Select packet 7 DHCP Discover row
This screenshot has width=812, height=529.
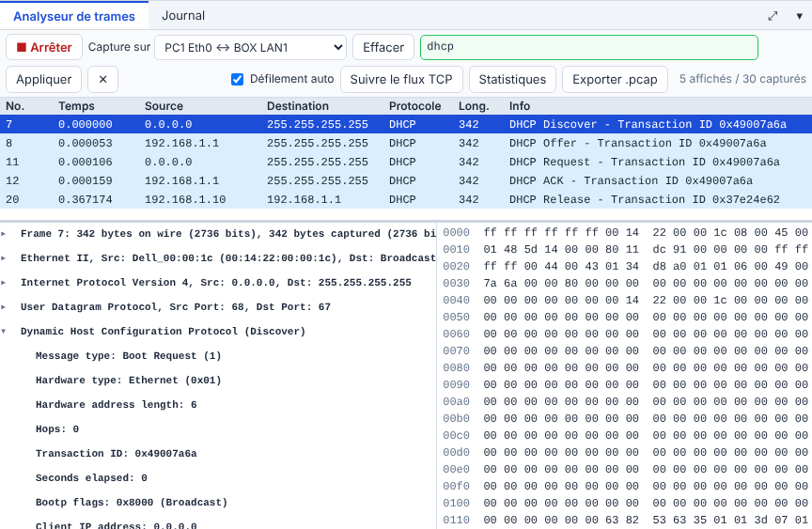click(x=406, y=124)
